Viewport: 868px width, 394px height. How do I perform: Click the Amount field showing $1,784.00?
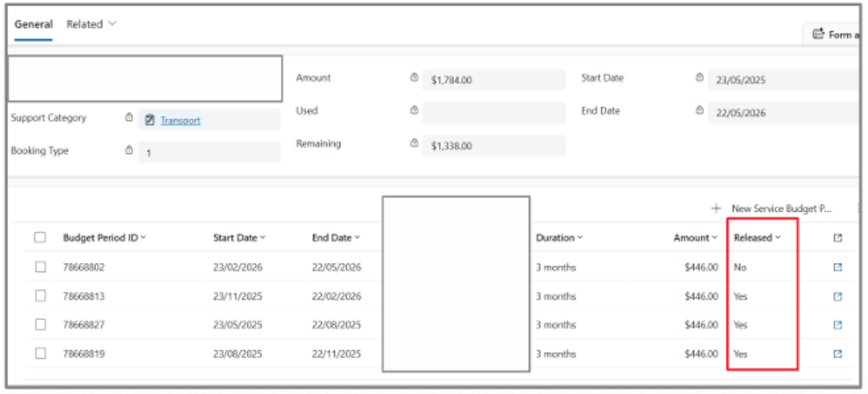click(493, 80)
